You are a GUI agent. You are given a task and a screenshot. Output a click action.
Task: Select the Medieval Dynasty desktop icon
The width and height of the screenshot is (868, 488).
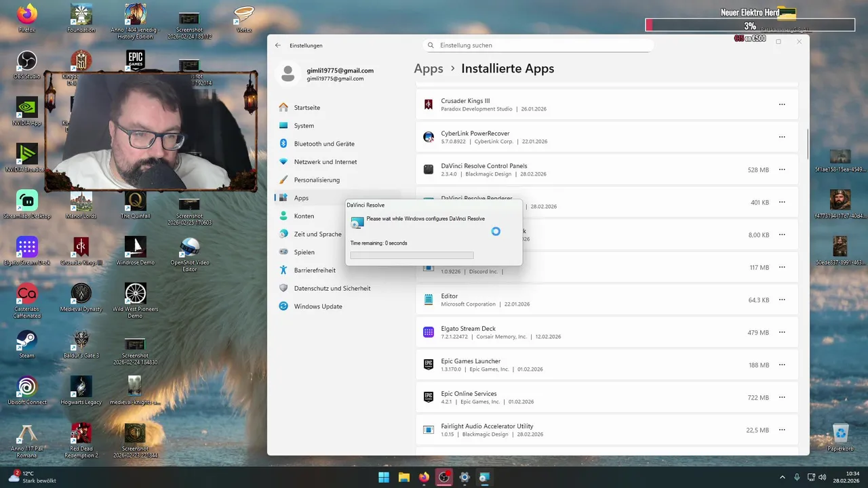pyautogui.click(x=81, y=297)
